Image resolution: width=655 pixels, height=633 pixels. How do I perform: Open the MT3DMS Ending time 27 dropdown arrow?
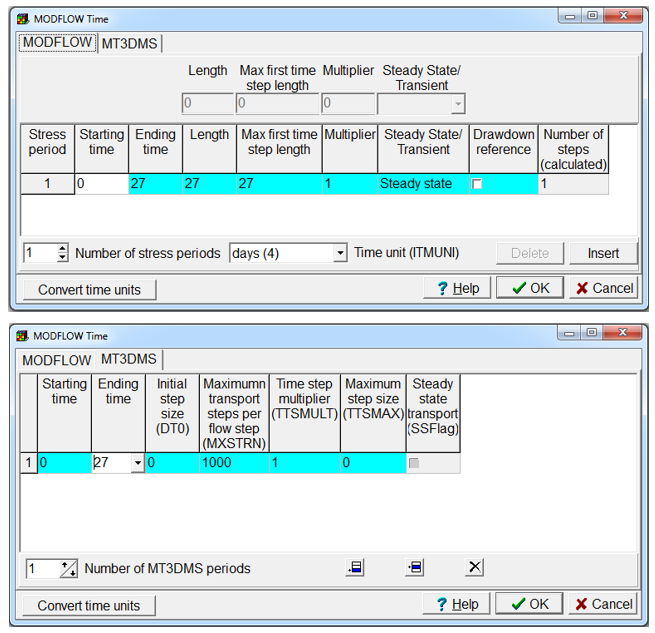point(137,463)
